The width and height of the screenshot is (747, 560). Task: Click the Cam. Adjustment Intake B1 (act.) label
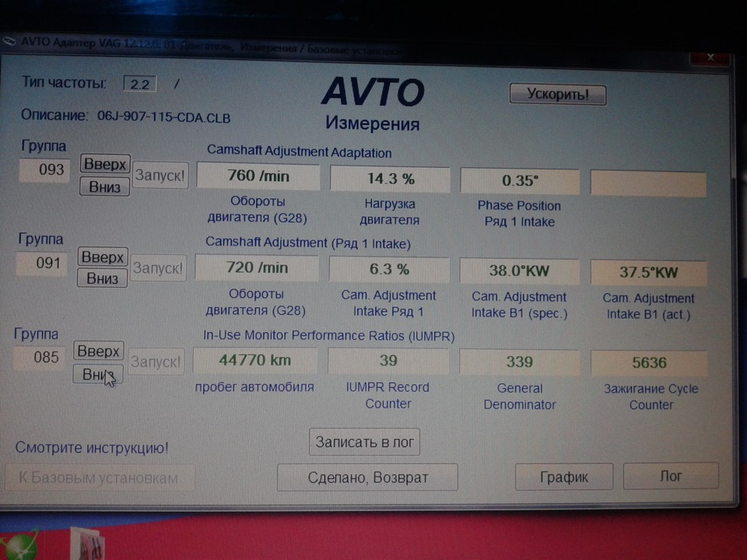648,306
